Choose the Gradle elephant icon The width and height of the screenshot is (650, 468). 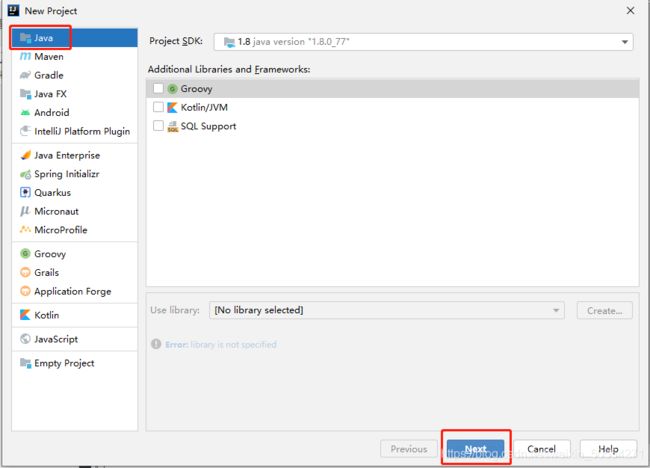[25, 75]
